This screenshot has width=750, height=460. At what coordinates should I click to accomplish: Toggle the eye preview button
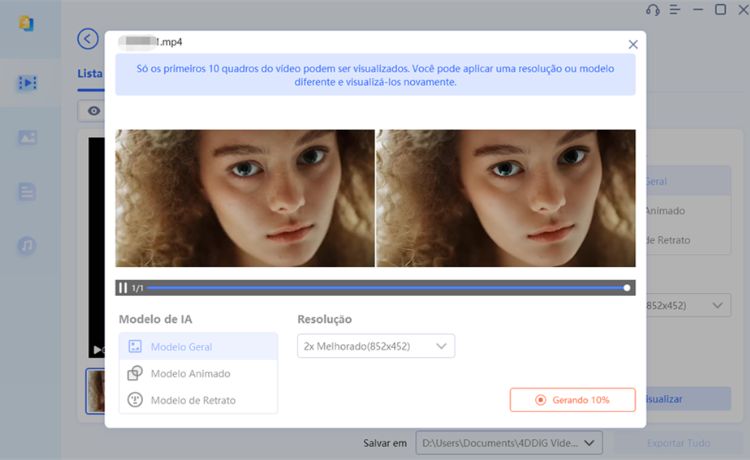coord(94,111)
